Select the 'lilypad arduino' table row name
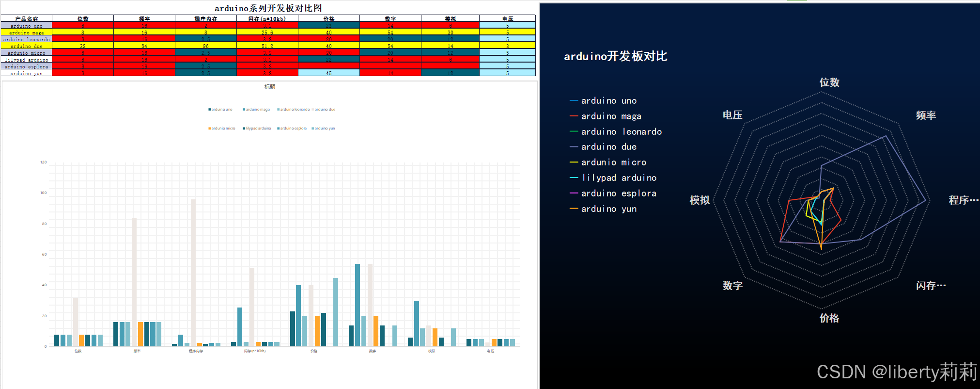 [x=27, y=59]
